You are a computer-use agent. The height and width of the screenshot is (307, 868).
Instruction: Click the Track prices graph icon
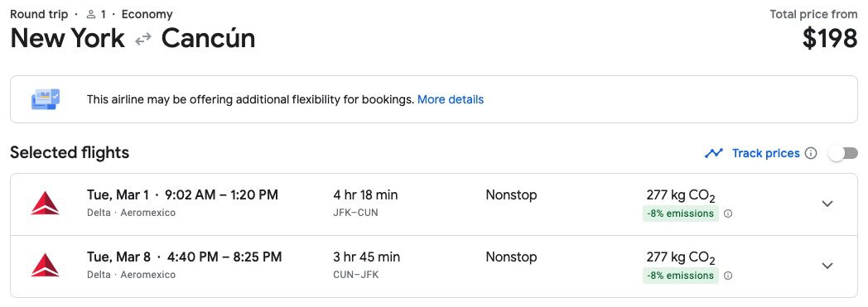(x=714, y=153)
